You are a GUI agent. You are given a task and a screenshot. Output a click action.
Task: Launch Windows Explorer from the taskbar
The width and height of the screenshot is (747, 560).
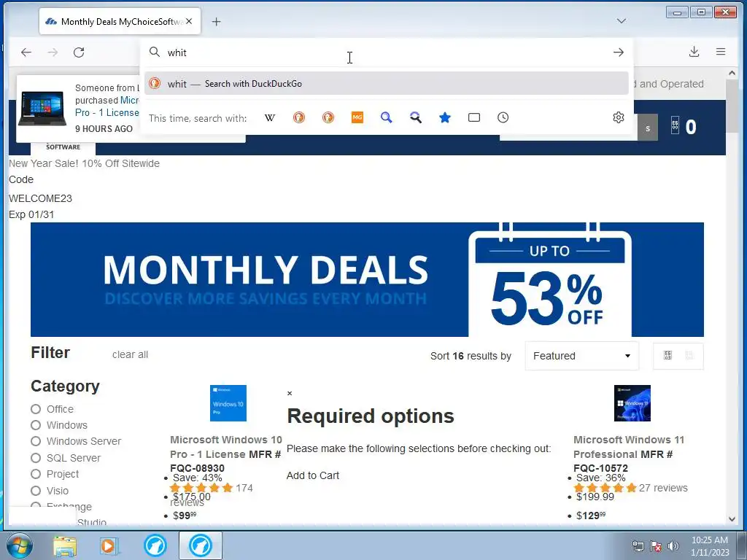pos(65,546)
